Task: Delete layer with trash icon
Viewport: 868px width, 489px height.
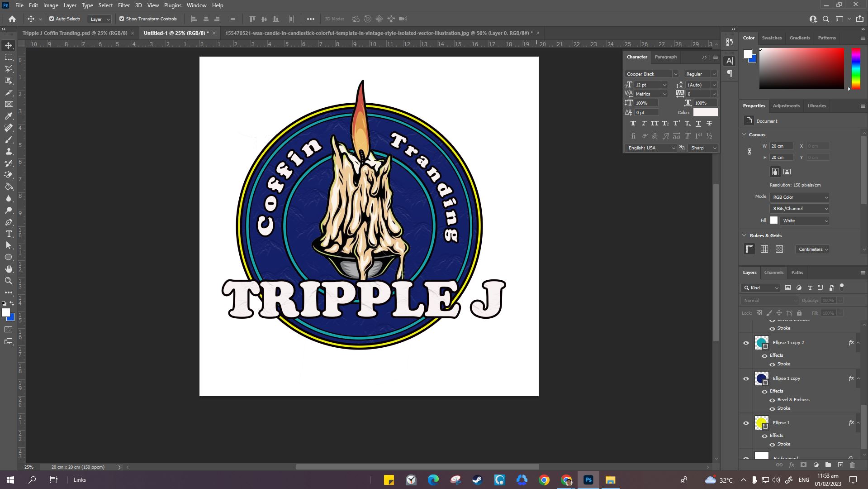Action: point(852,465)
